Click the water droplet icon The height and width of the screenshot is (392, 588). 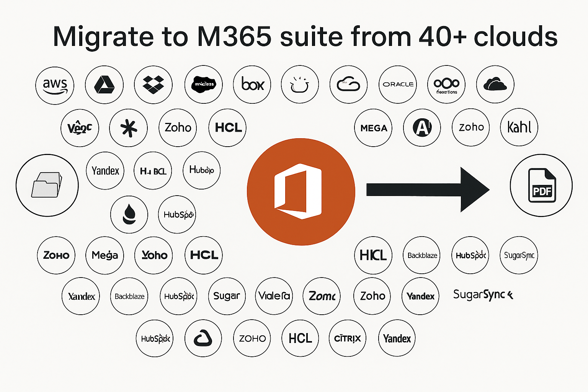coord(129,214)
